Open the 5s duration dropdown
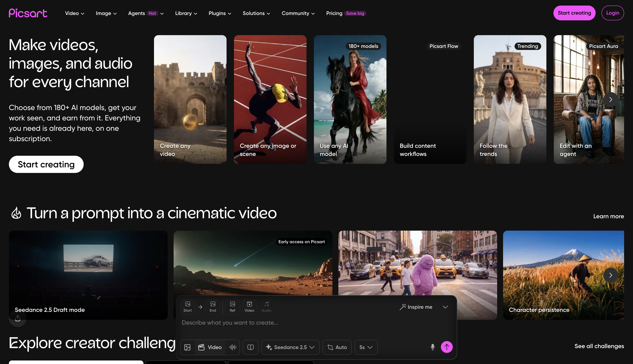The height and width of the screenshot is (364, 633). 366,347
